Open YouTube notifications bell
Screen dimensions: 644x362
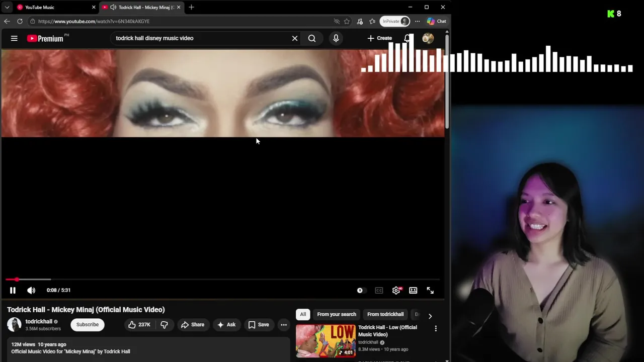(408, 38)
